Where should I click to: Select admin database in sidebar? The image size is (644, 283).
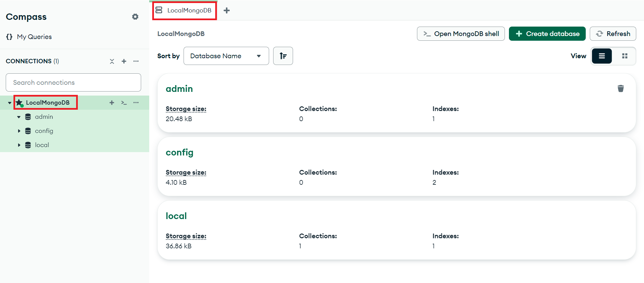tap(44, 117)
